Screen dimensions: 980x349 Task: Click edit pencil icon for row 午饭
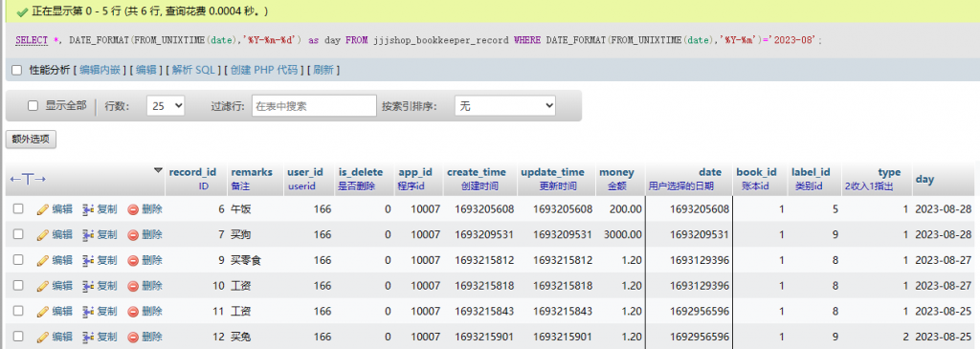point(42,209)
